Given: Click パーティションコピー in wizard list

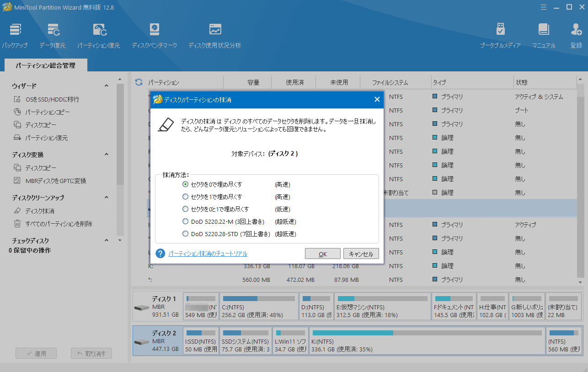Looking at the screenshot, I should [x=48, y=112].
